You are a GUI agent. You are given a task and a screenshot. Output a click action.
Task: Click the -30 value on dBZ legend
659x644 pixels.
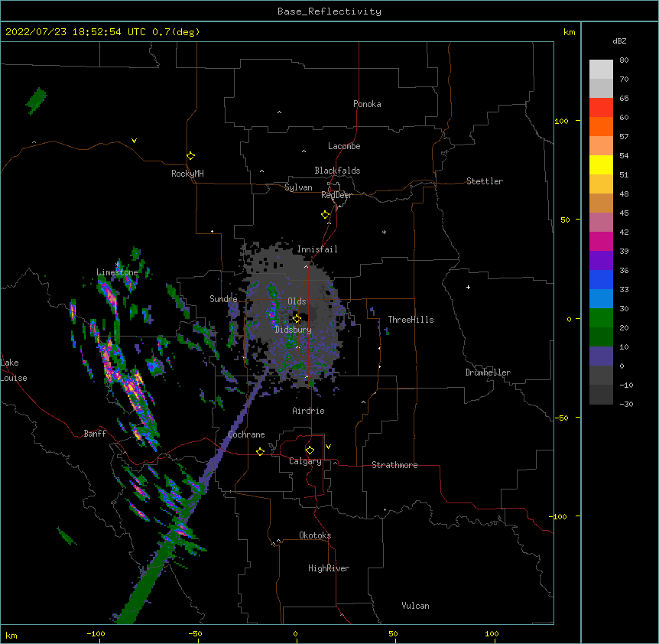(626, 404)
